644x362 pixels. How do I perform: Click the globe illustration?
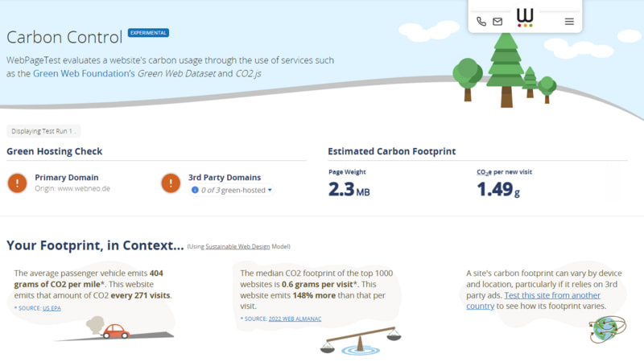(x=608, y=329)
